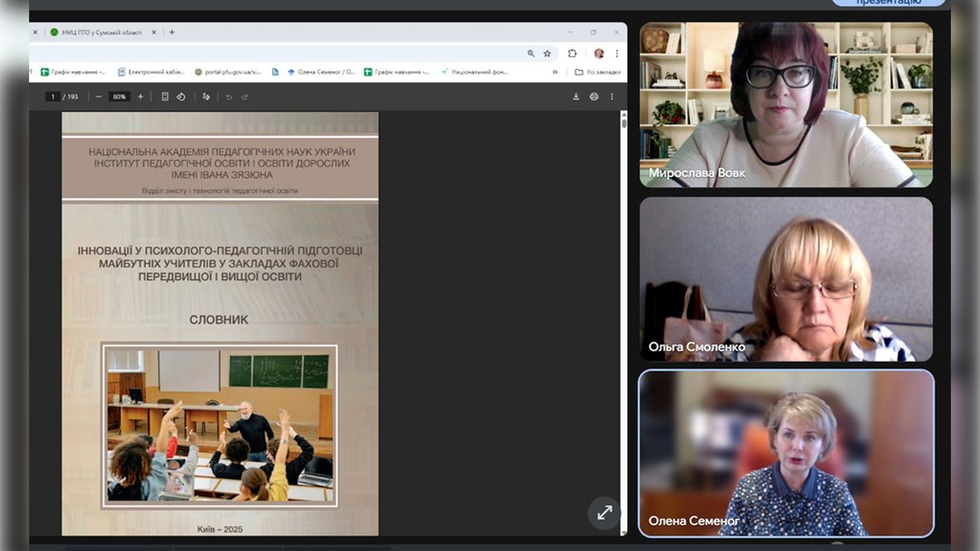Select the PDF annotation draw tool
The height and width of the screenshot is (551, 980).
[x=206, y=96]
